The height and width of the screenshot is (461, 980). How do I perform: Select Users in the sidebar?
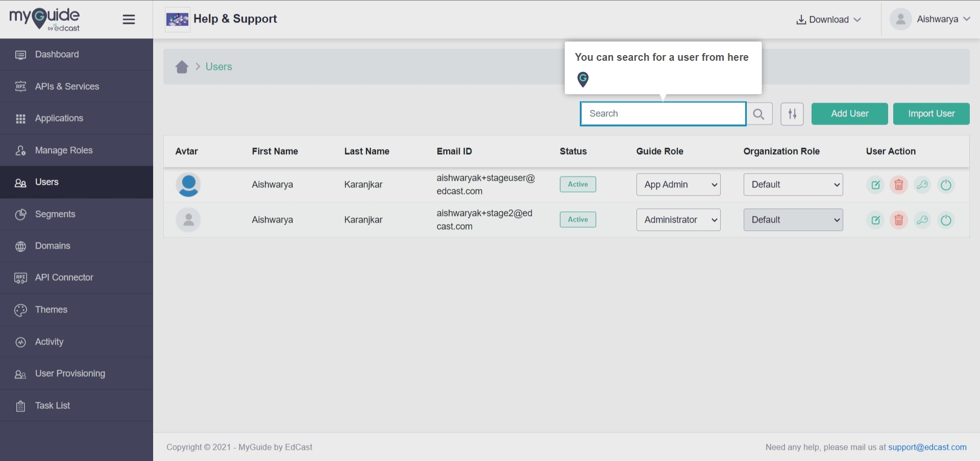77,182
